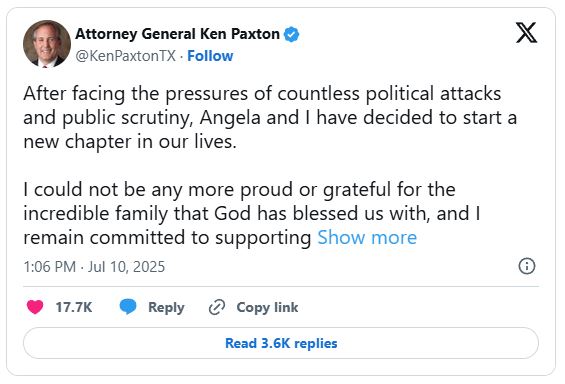565x384 pixels.
Task: Click the blue verified checkmark badge
Action: 291,35
